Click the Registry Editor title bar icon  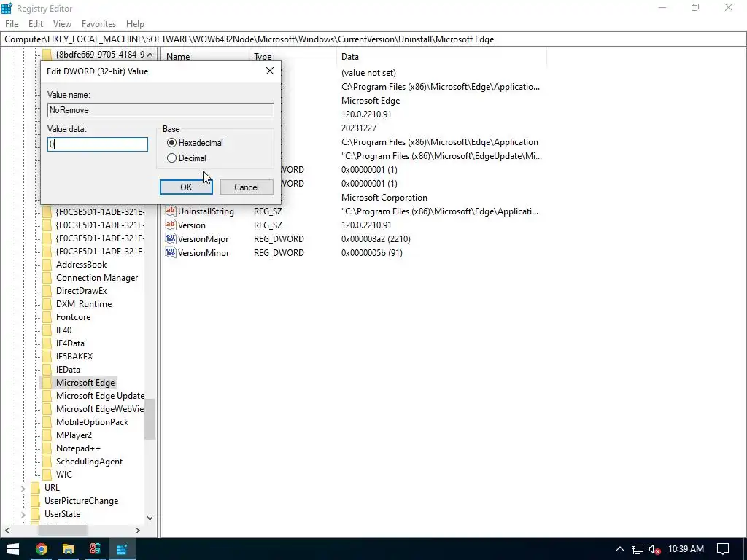pyautogui.click(x=7, y=8)
